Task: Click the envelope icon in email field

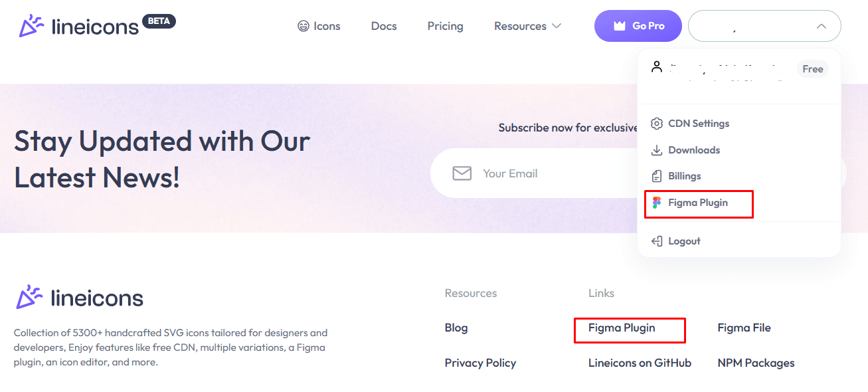Action: [462, 173]
